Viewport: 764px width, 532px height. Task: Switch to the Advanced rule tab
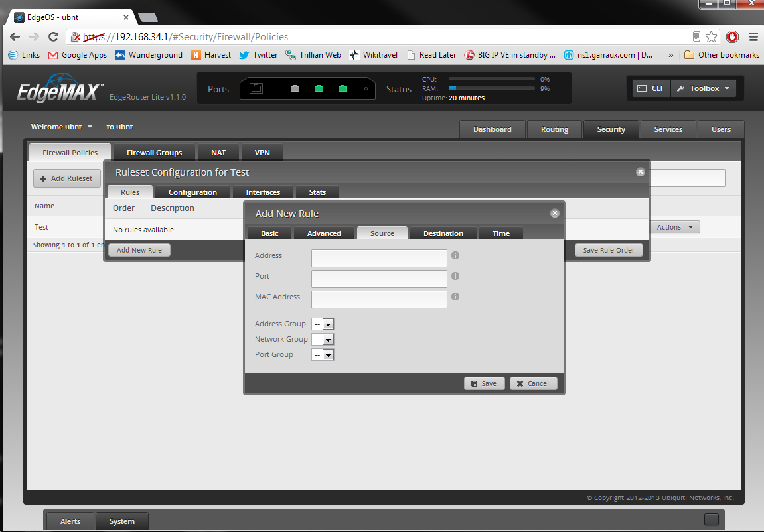324,233
